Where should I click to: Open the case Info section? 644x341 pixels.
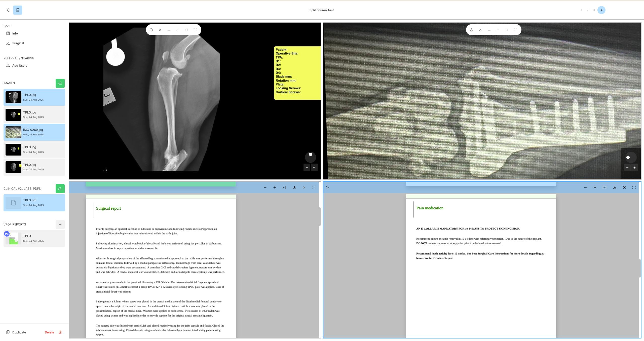pyautogui.click(x=15, y=33)
